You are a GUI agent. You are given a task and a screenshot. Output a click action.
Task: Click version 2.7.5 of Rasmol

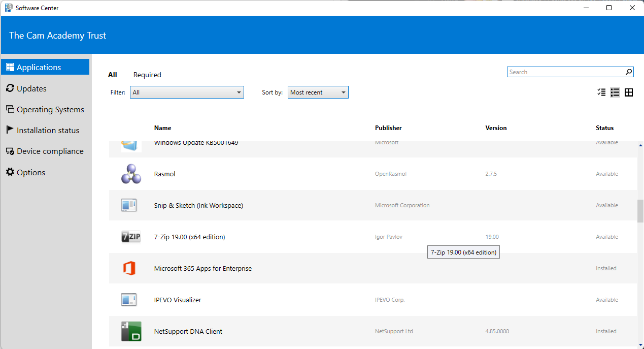(491, 174)
